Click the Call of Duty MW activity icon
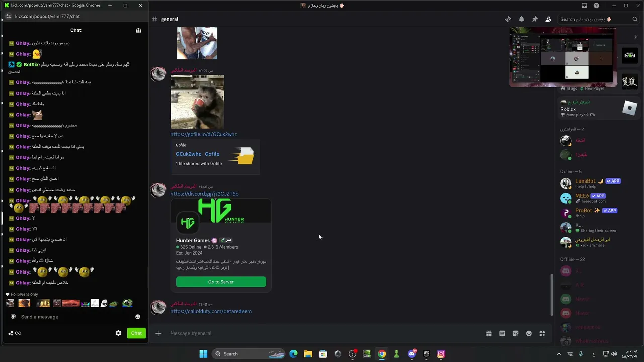 pos(629,55)
